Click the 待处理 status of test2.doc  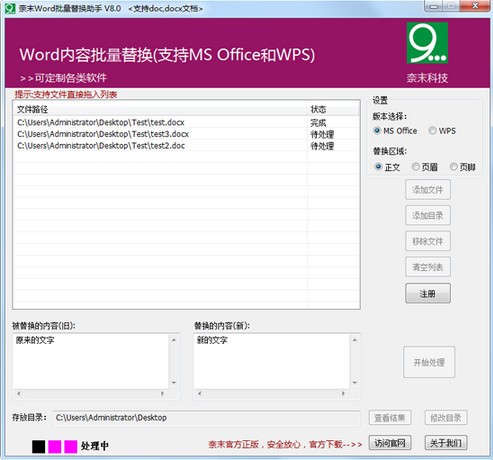[x=322, y=146]
